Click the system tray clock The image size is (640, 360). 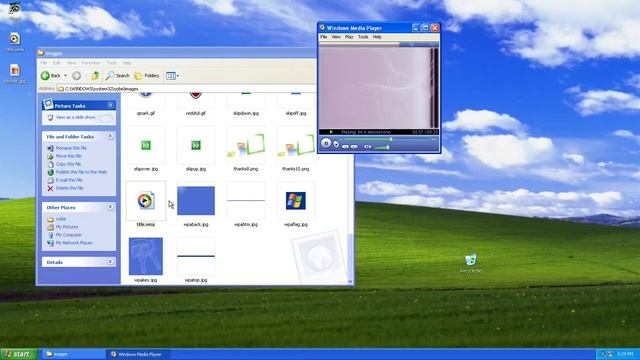tap(624, 354)
